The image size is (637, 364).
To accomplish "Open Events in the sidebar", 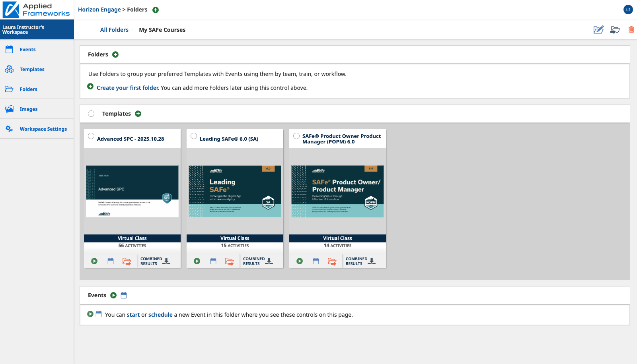I will pyautogui.click(x=37, y=49).
